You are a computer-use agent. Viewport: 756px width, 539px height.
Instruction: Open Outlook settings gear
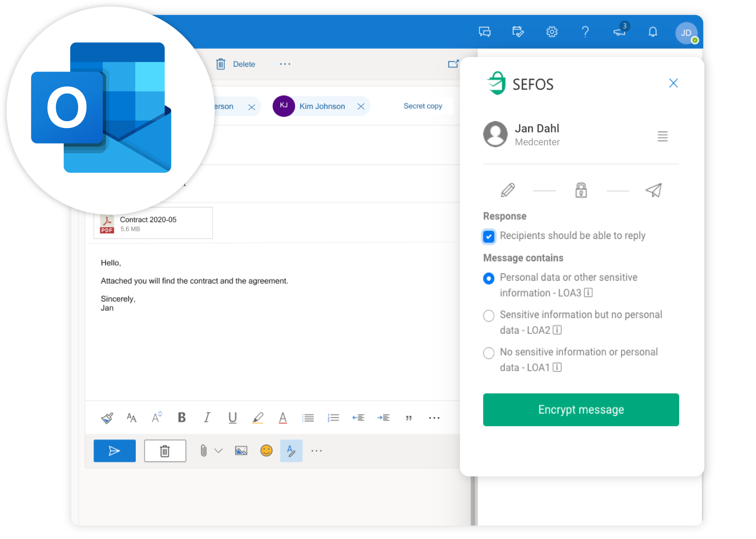(x=552, y=32)
